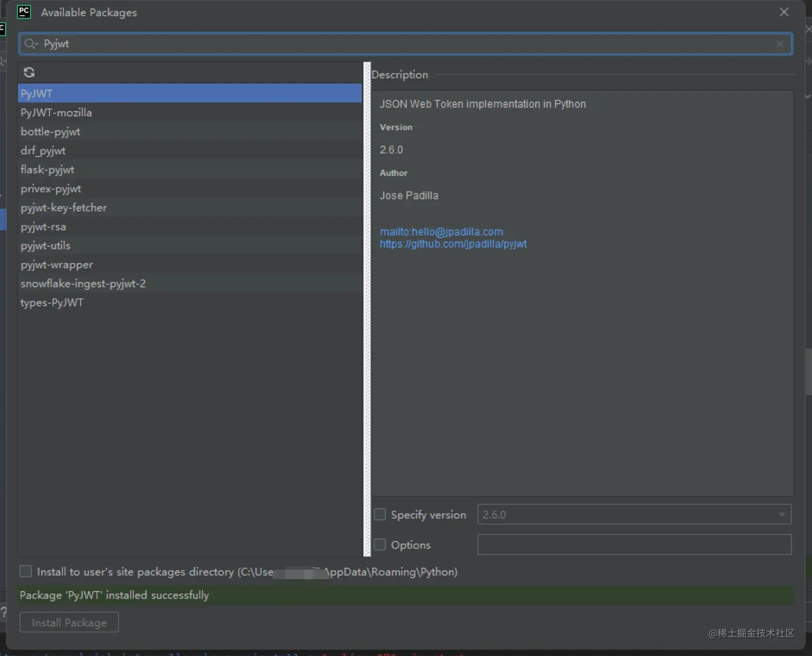
Task: Click the Options text input field
Action: tap(634, 544)
